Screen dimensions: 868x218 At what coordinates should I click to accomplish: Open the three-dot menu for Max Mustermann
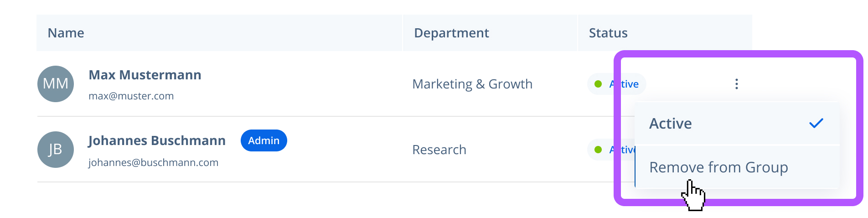pos(736,84)
